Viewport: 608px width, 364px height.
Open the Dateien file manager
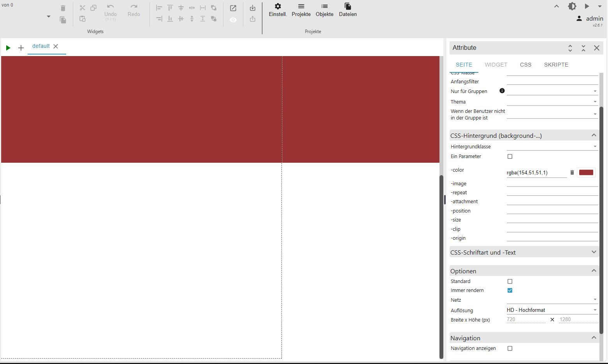point(348,10)
